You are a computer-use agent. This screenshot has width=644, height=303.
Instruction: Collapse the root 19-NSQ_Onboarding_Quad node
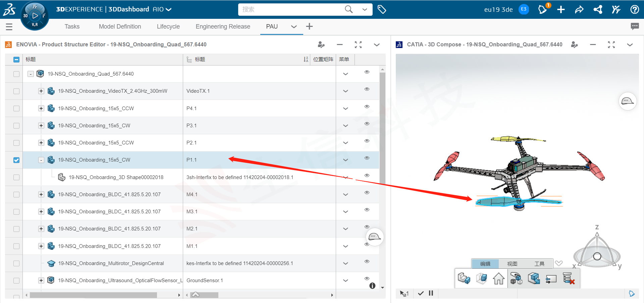point(31,74)
